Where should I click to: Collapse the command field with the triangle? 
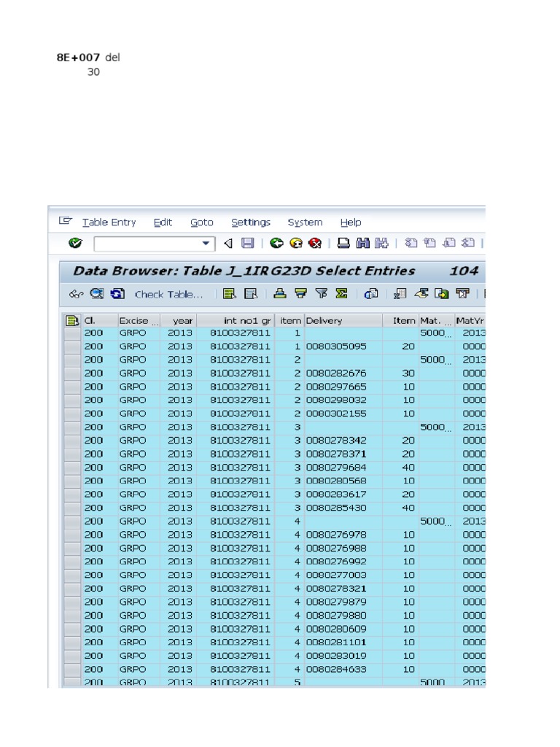(x=228, y=244)
